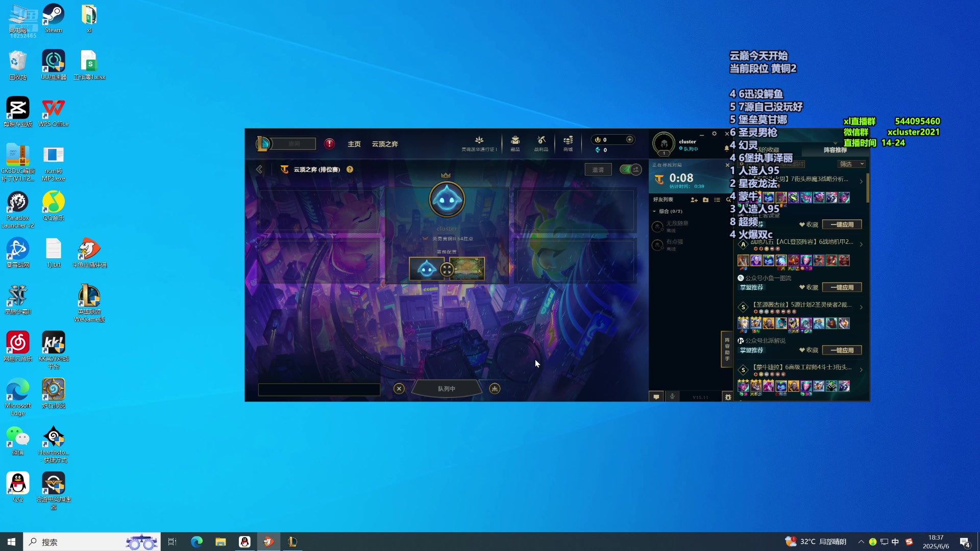This screenshot has width=980, height=551.
Task: Favorite the 公众号北派解说 lineup with 收藏
Action: pos(808,350)
